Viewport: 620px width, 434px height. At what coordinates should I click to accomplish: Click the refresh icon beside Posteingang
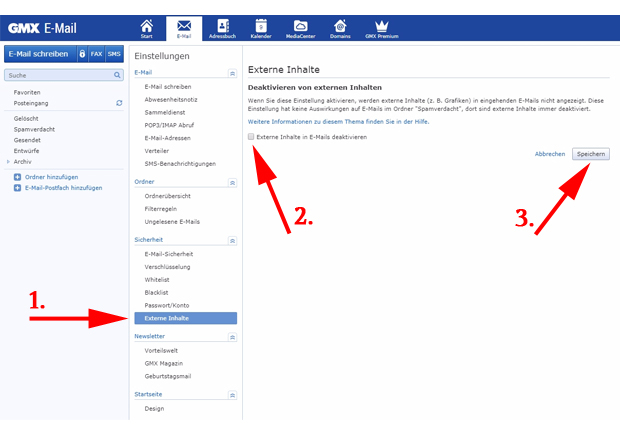point(119,102)
